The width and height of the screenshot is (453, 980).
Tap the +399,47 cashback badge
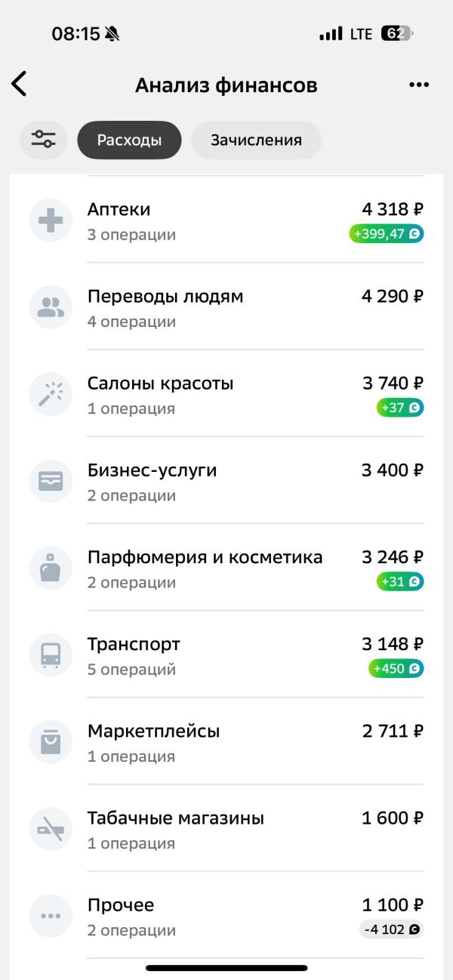(387, 234)
